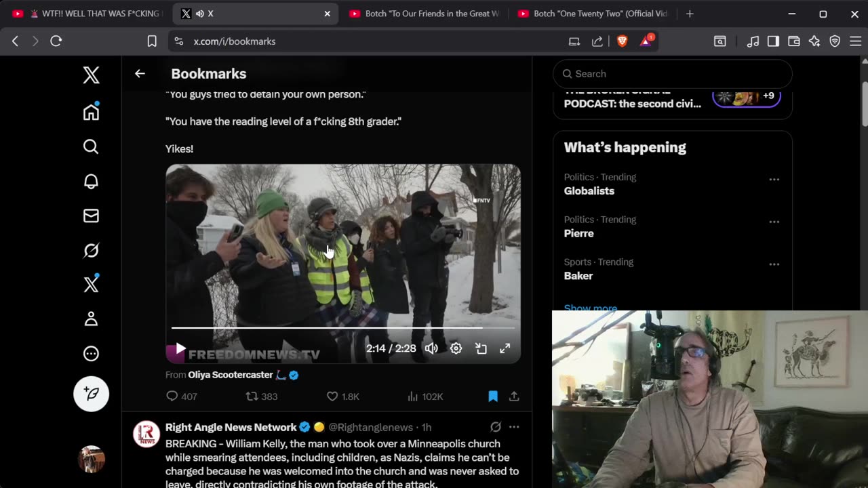Open video settings gear
This screenshot has height=488, width=868.
click(456, 348)
